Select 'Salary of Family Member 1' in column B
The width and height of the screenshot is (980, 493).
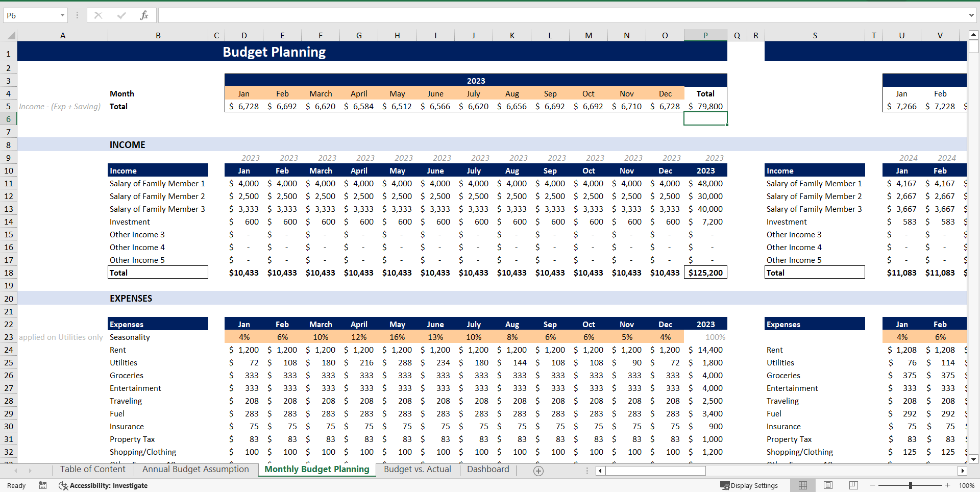tap(157, 183)
